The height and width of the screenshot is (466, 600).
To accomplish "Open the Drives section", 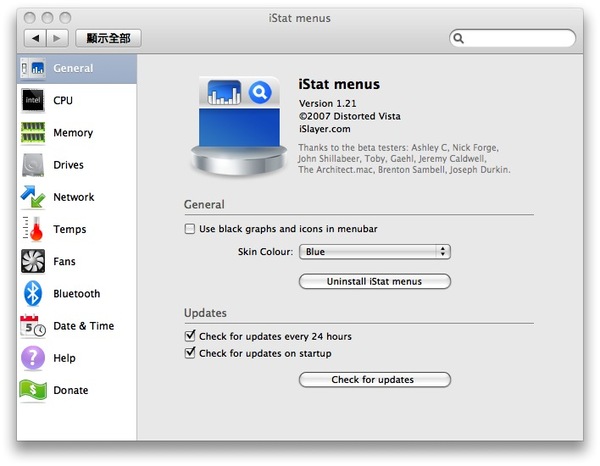I will tap(68, 165).
